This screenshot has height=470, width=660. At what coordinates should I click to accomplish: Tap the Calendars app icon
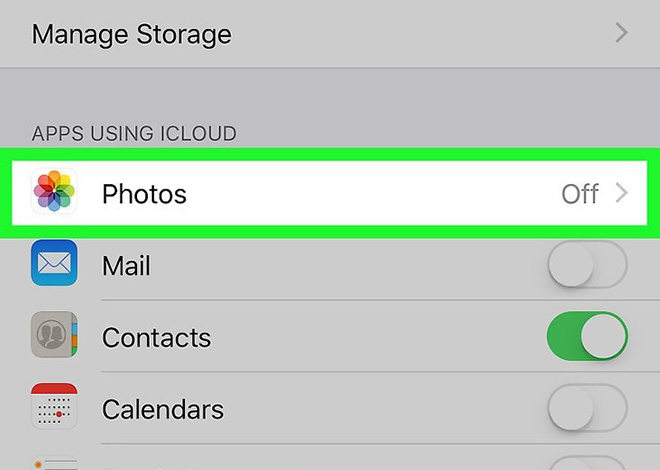point(54,406)
